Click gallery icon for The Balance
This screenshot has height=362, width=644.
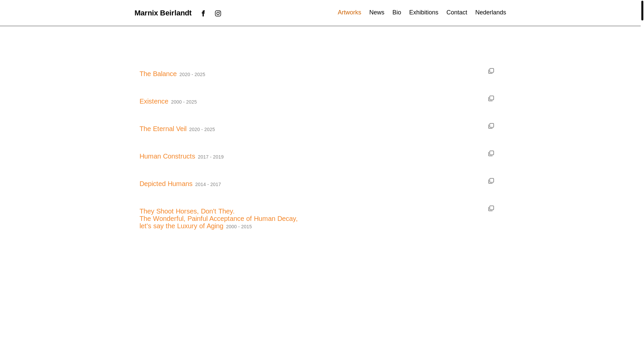click(x=491, y=71)
